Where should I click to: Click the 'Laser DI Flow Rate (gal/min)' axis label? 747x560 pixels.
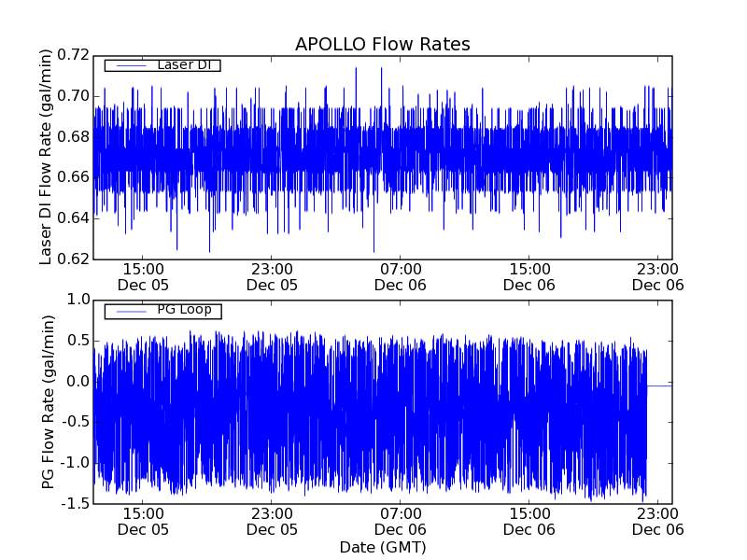[45, 157]
